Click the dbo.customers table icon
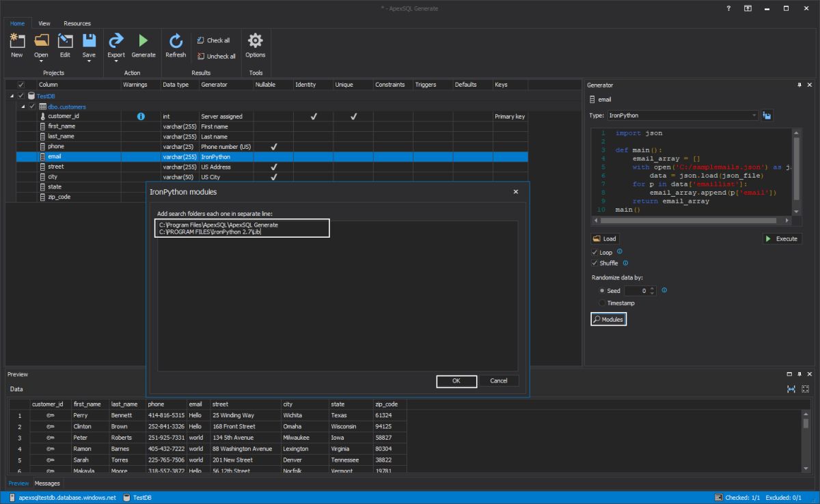Image resolution: width=820 pixels, height=504 pixels. click(42, 107)
